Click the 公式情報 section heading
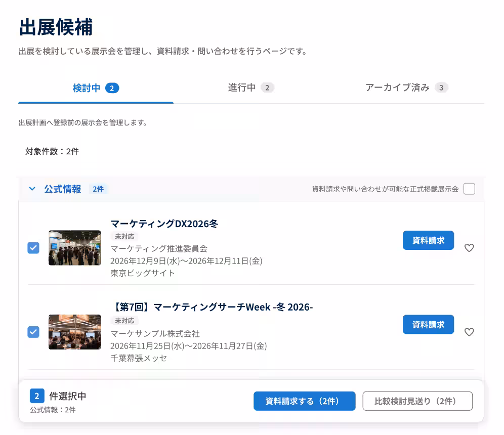 point(63,189)
